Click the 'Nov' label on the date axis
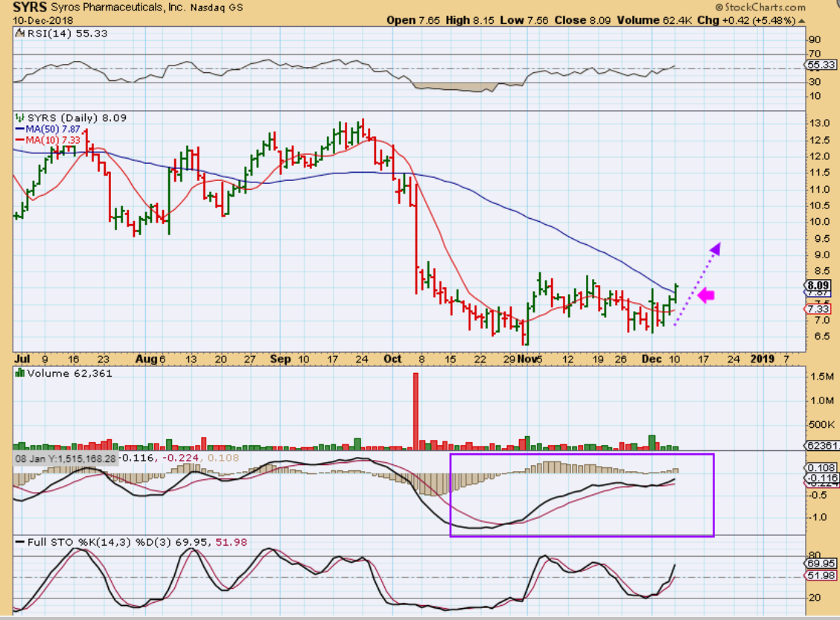 (526, 359)
